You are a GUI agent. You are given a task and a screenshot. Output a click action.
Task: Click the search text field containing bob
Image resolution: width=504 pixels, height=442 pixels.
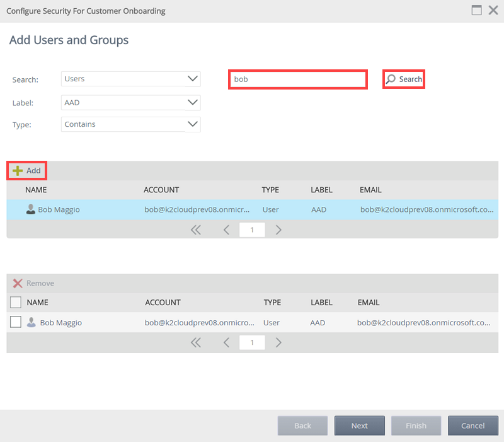297,80
